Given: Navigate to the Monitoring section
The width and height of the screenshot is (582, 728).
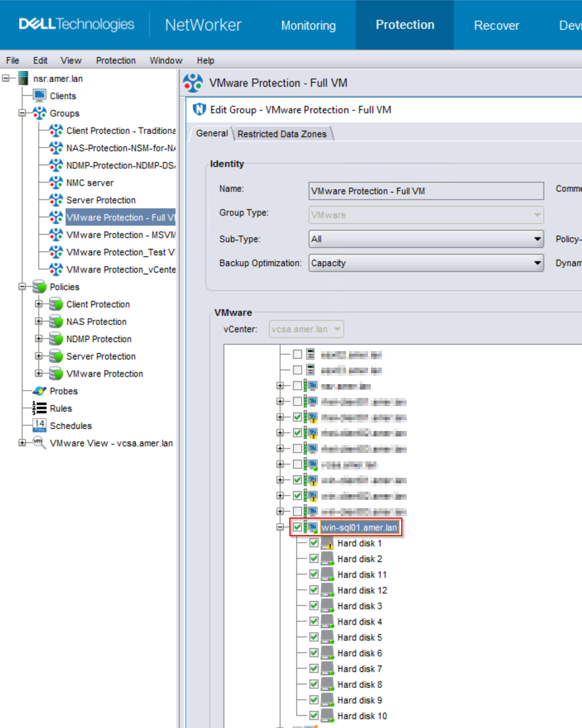Looking at the screenshot, I should tap(308, 25).
